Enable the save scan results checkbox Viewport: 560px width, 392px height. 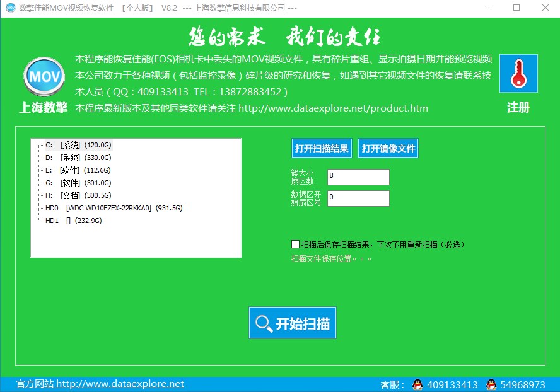pos(295,244)
